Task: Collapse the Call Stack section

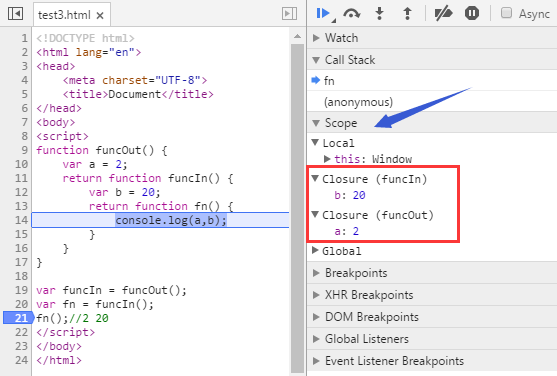Action: tap(316, 60)
